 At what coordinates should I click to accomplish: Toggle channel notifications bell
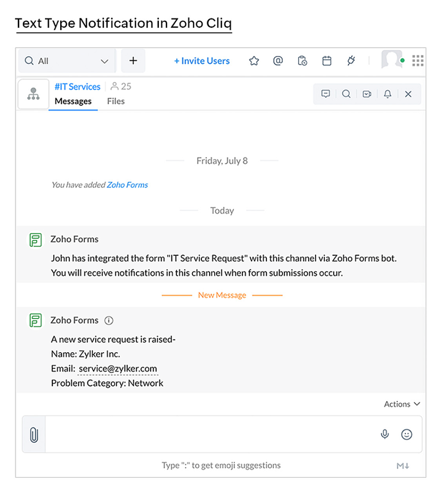(387, 94)
